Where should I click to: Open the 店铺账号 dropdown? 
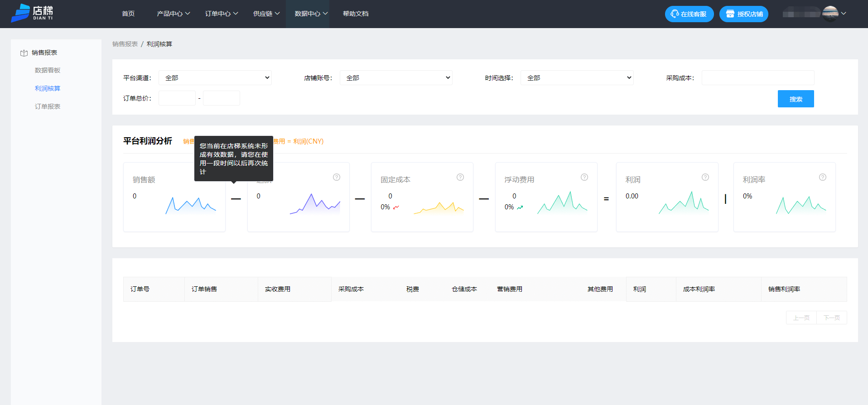click(x=396, y=78)
